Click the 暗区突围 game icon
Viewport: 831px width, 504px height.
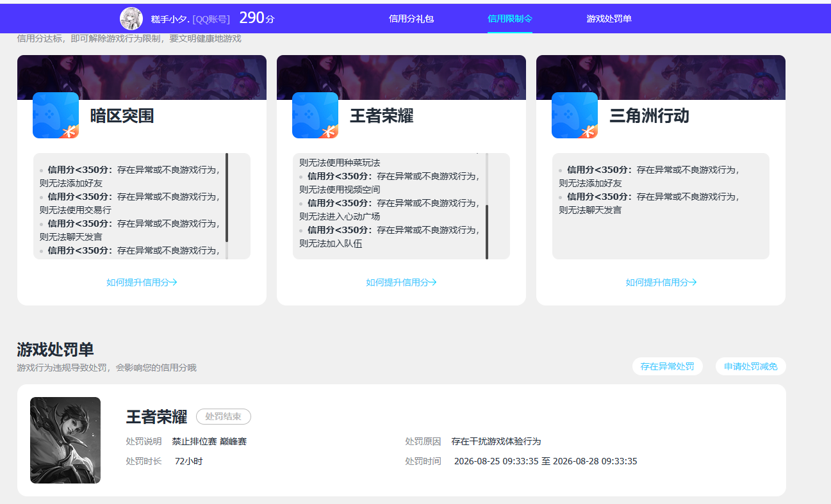click(x=56, y=115)
